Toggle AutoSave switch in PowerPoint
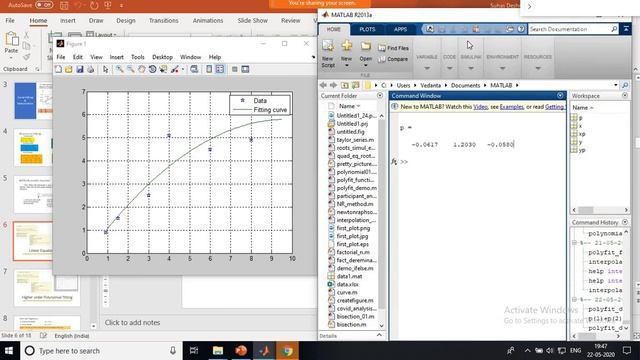640x360 pixels. click(44, 5)
